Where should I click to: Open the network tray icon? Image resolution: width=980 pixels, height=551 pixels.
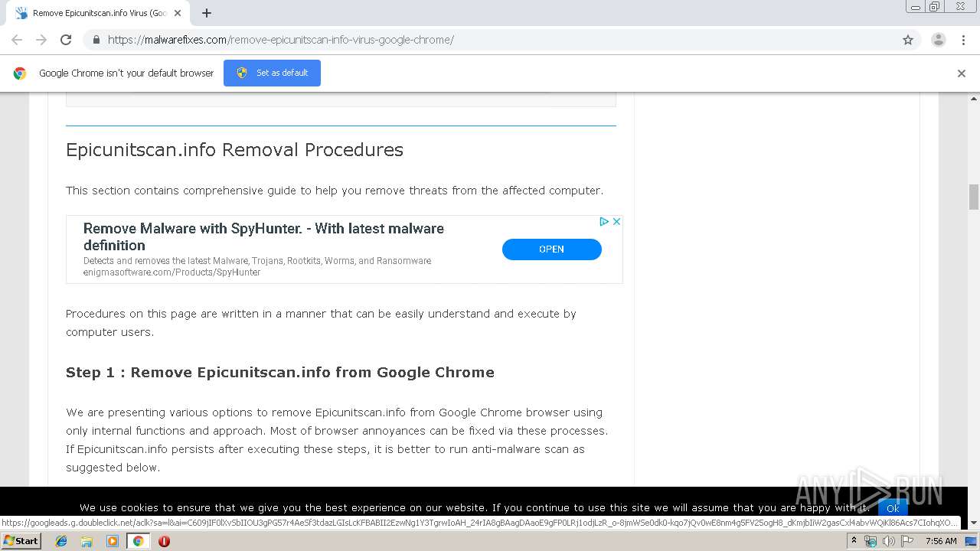click(871, 541)
